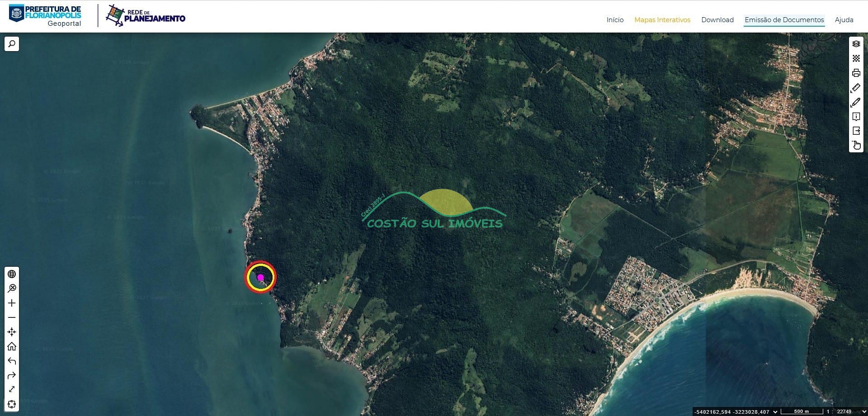
Task: Open the map search magnifier tool
Action: (x=12, y=44)
